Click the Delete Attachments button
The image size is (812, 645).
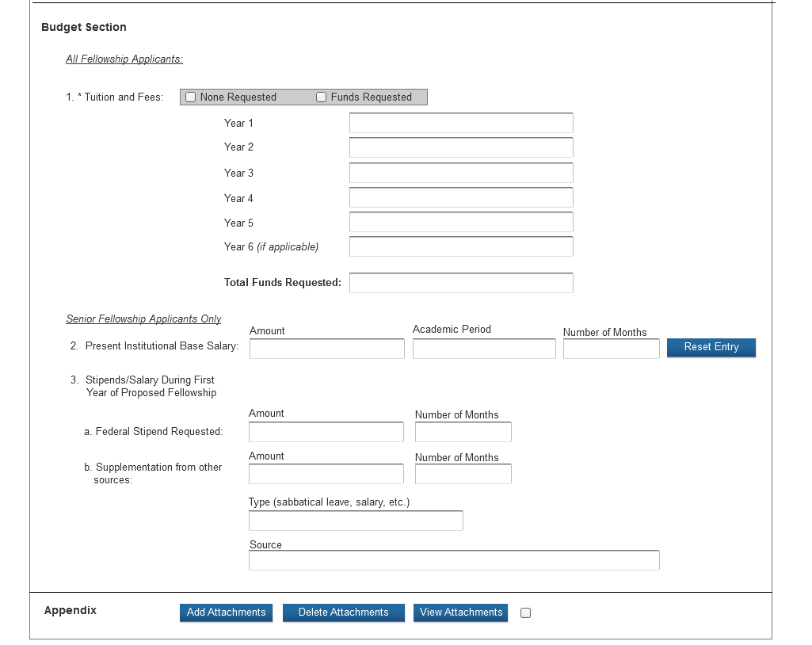[x=343, y=613]
